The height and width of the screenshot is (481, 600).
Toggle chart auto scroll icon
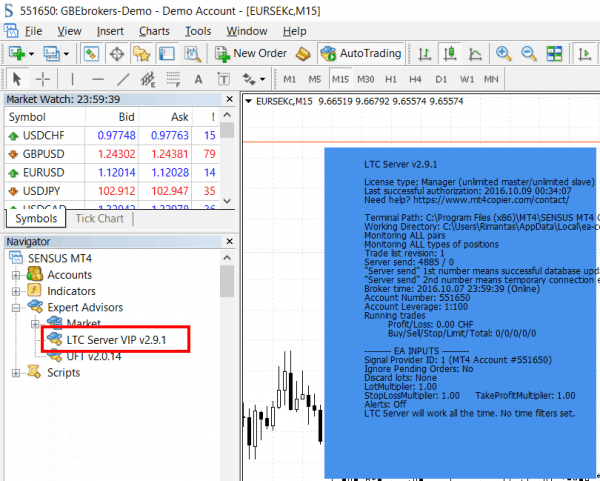tap(584, 54)
